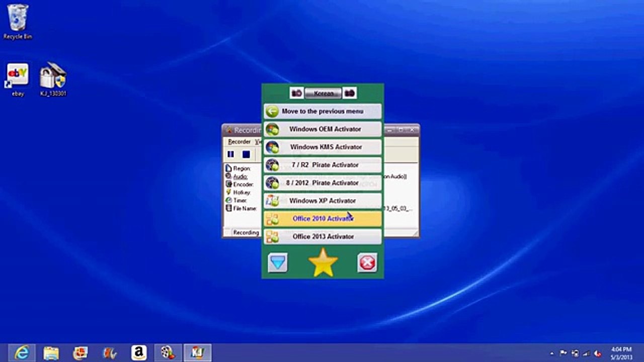644x362 pixels.
Task: Open File Explorer from taskbar
Action: coord(51,353)
